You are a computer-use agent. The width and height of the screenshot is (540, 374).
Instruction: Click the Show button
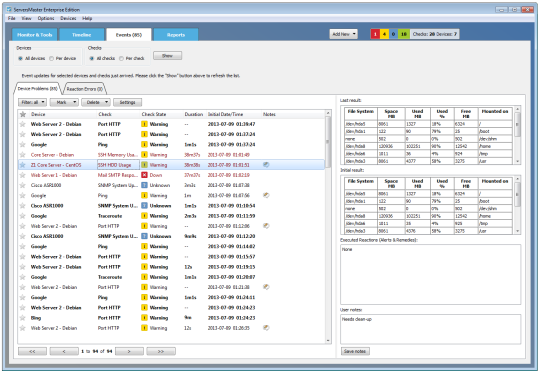pos(167,56)
